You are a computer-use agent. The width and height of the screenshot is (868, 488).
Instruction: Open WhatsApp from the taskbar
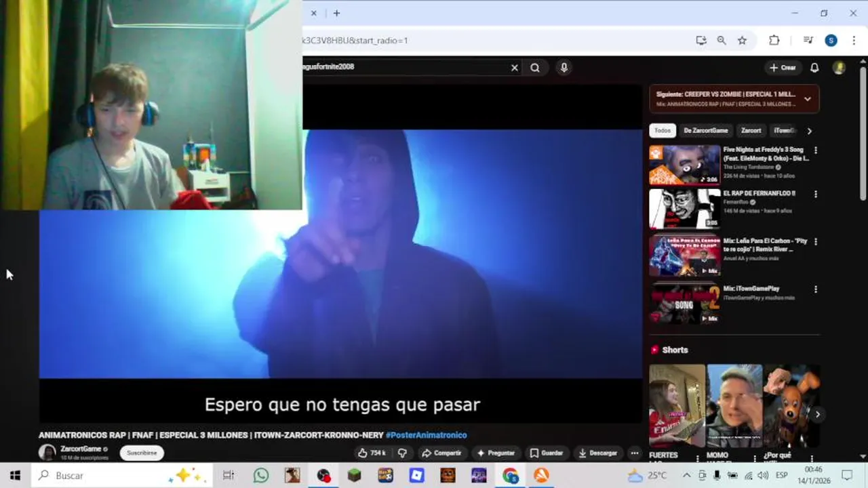[261, 475]
